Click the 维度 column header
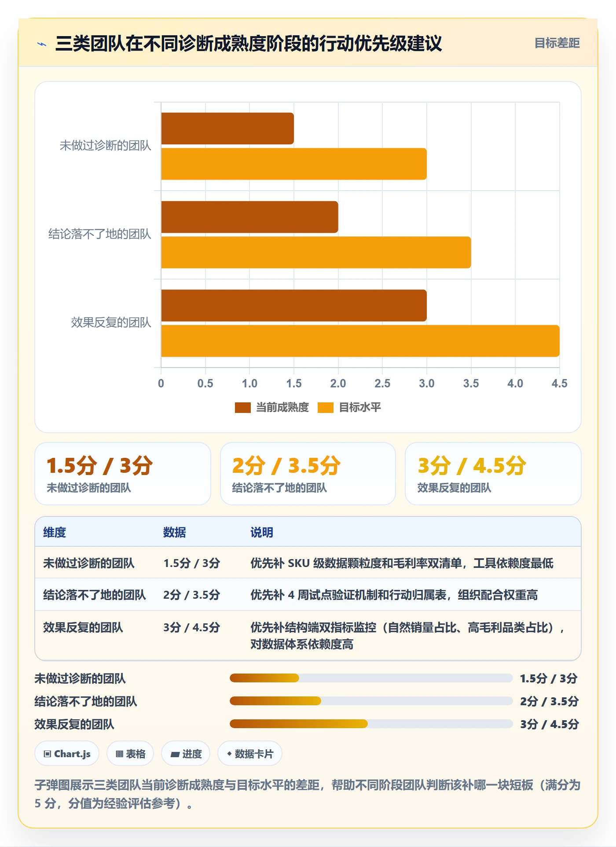 tap(55, 532)
